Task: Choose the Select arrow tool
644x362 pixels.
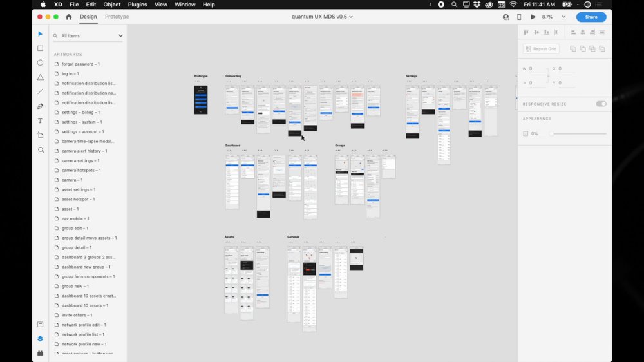Action: pyautogui.click(x=40, y=33)
